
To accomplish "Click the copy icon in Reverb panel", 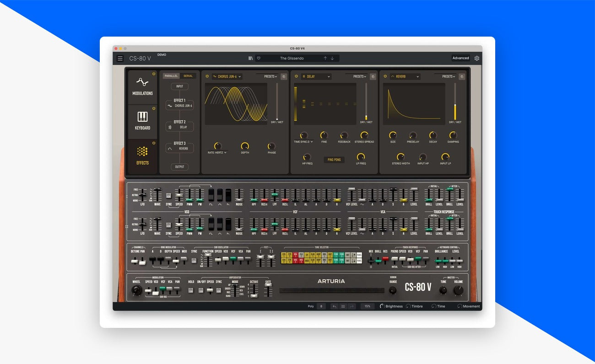I will (461, 77).
